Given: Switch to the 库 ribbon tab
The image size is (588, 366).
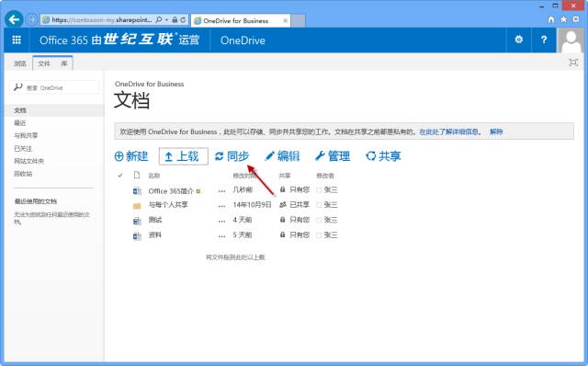Looking at the screenshot, I should (x=64, y=63).
